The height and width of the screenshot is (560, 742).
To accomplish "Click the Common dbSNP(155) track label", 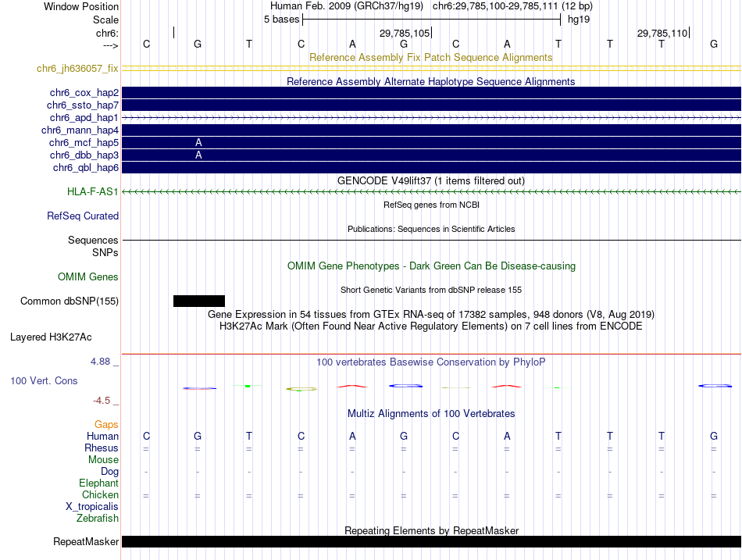I will pyautogui.click(x=69, y=301).
